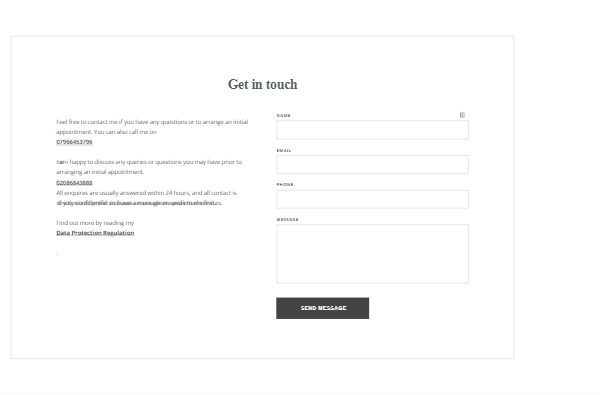Open the Data Protection Regulation link
The height and width of the screenshot is (395, 600).
coord(95,233)
